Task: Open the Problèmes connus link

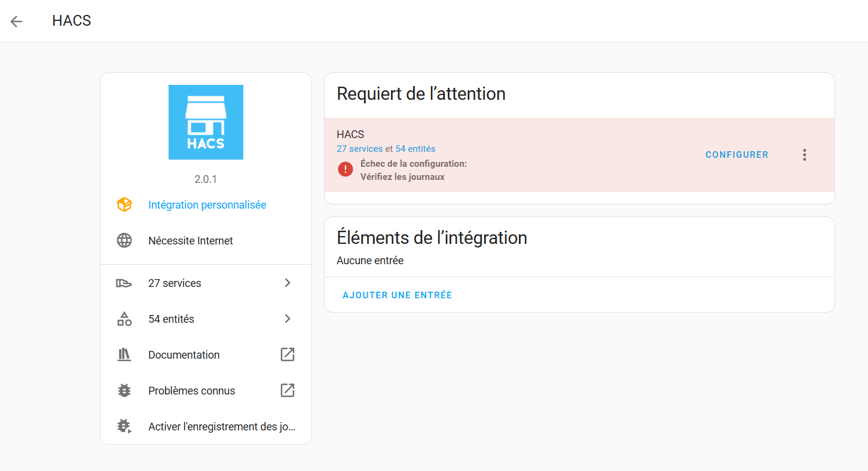Action: [206, 390]
